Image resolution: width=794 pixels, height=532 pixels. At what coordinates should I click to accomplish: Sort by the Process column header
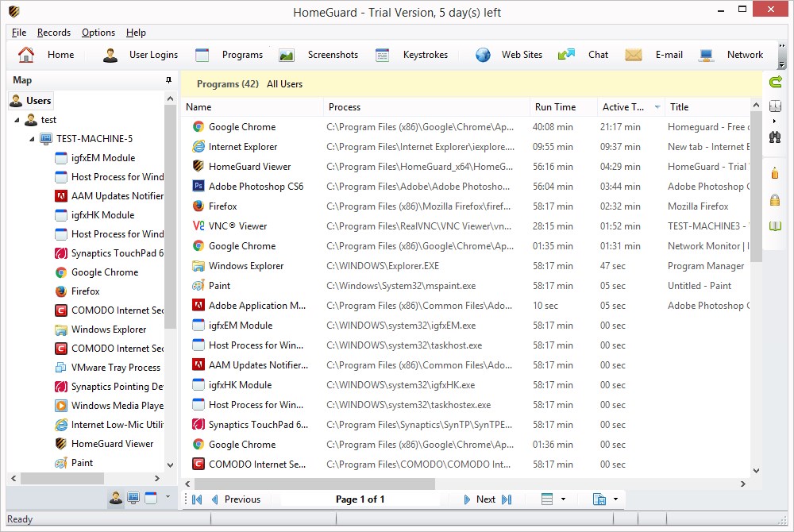point(426,107)
